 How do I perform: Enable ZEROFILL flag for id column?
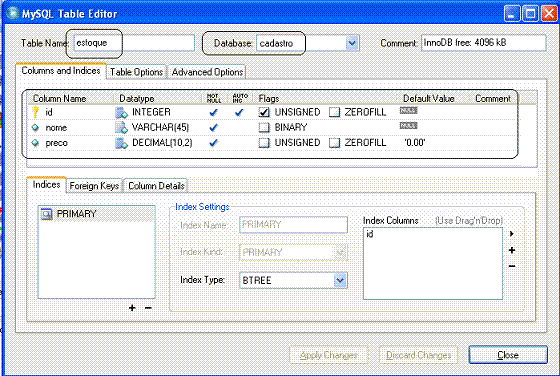click(334, 112)
